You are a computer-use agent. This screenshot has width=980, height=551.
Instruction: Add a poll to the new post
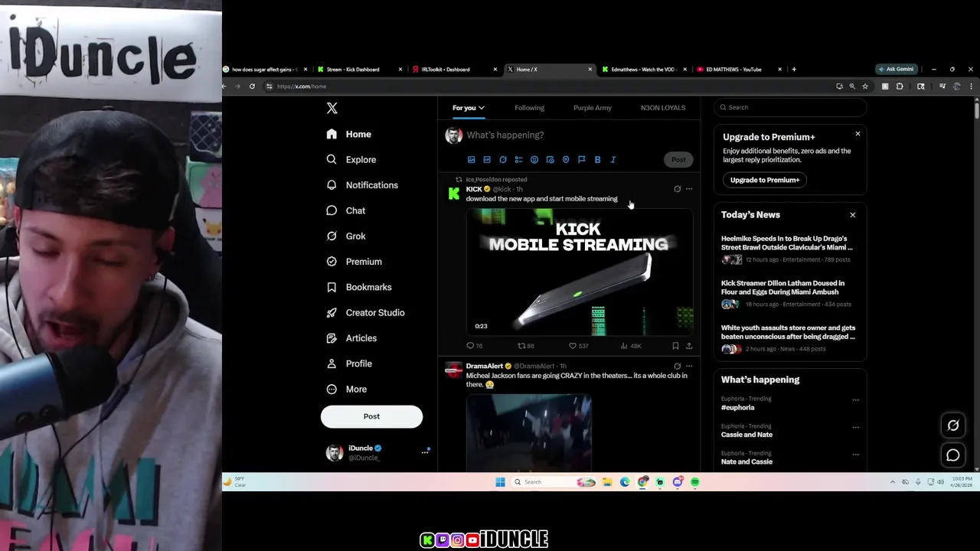click(518, 159)
